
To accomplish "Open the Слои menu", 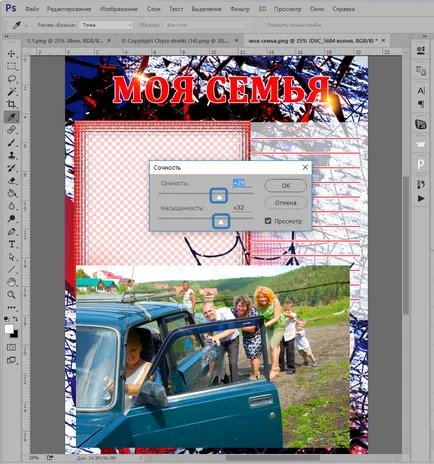I will 154,9.
